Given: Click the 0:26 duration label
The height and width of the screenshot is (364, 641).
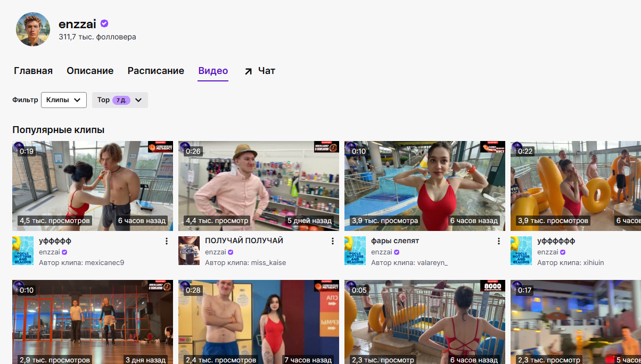Looking at the screenshot, I should 193,151.
